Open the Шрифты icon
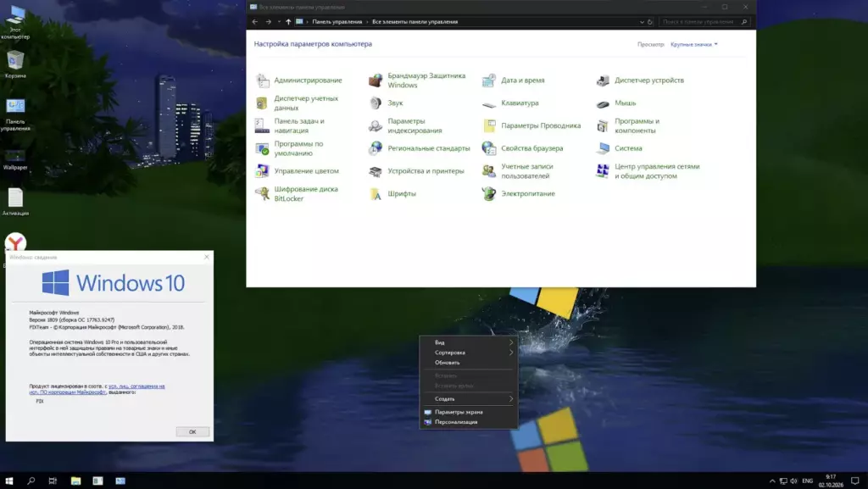Image resolution: width=868 pixels, height=489 pixels. pos(376,193)
